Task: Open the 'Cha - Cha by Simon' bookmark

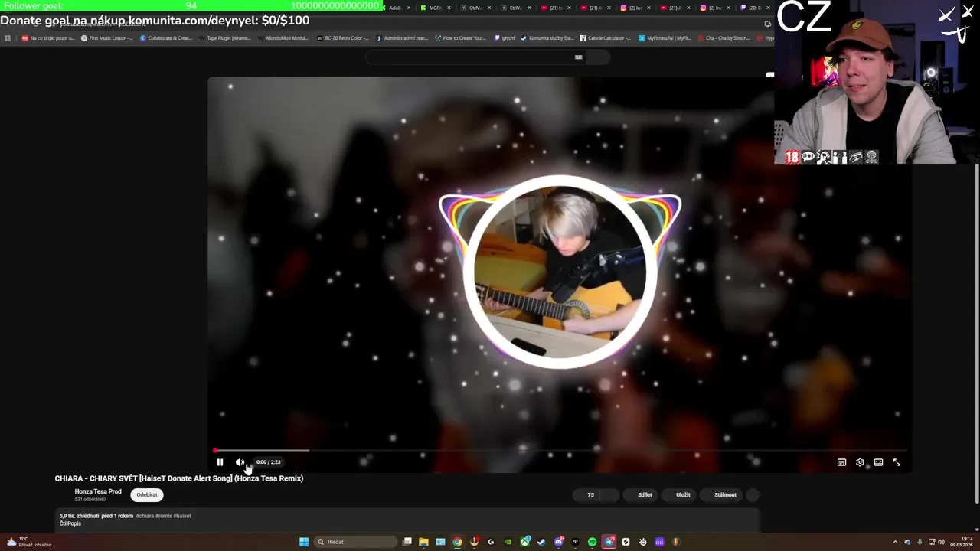Action: [x=724, y=38]
